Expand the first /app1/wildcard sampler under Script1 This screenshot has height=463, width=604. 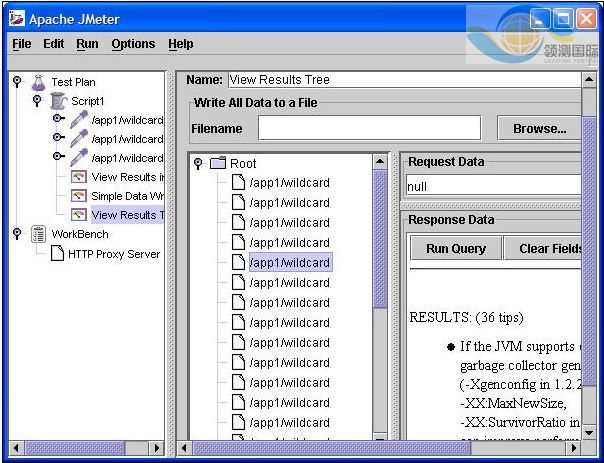point(59,118)
